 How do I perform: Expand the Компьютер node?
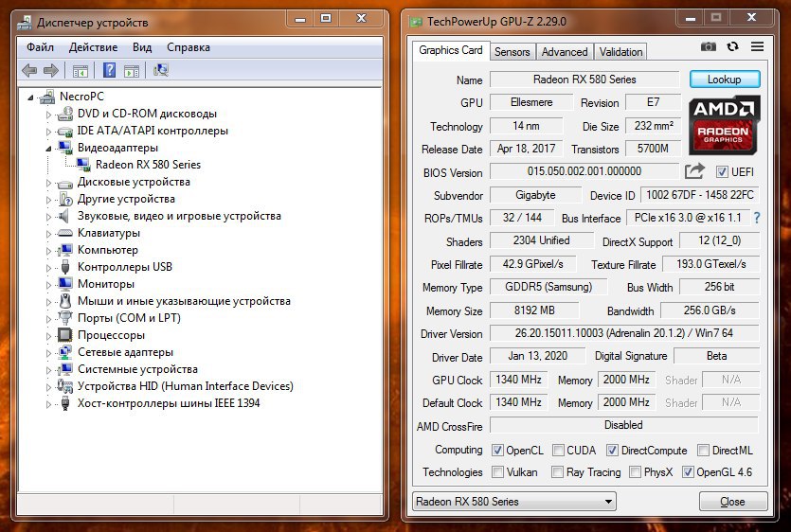point(48,251)
